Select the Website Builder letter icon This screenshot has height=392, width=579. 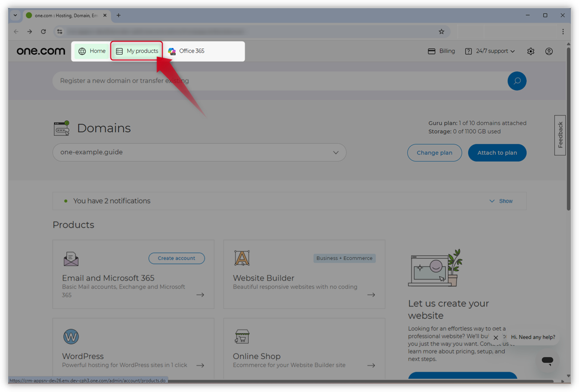click(x=242, y=258)
